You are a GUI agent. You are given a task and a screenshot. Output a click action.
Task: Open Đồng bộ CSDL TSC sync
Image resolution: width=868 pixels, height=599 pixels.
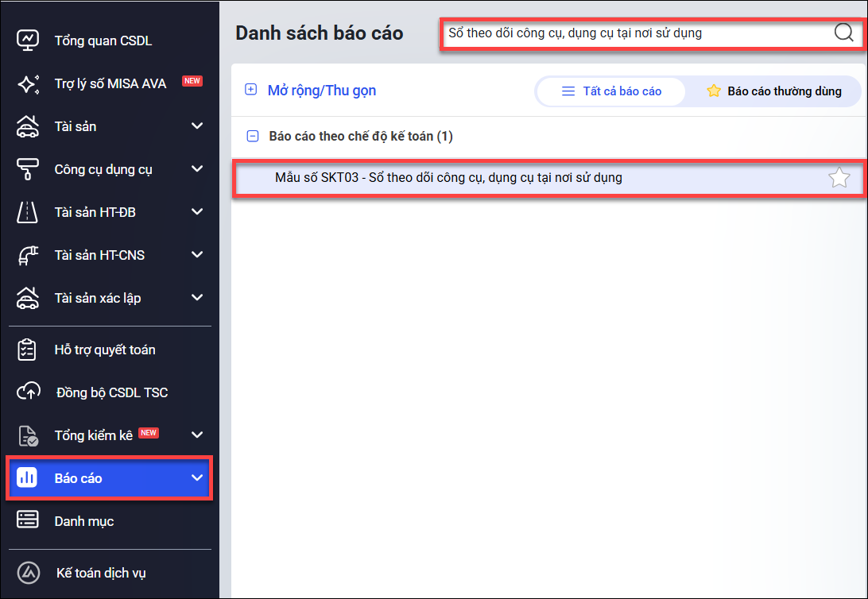pos(111,392)
